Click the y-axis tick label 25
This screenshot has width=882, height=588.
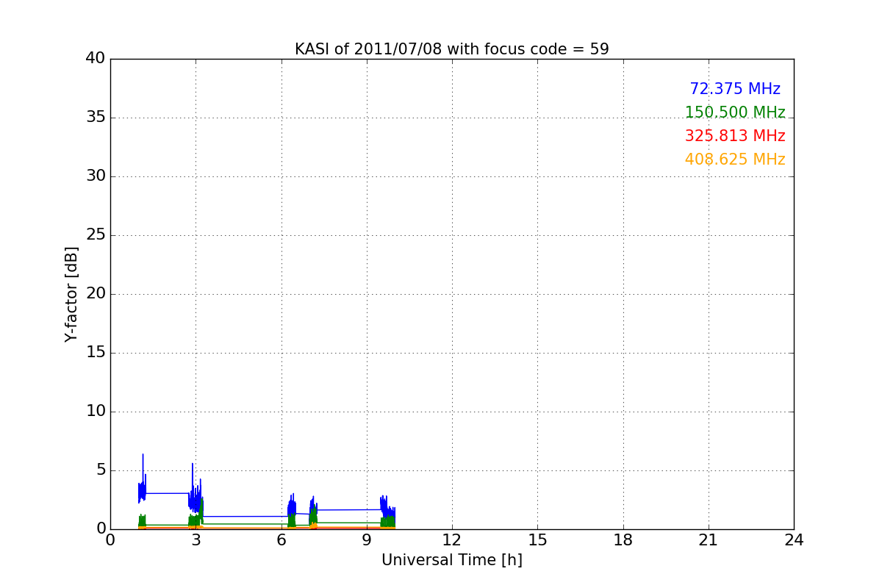[x=96, y=235]
